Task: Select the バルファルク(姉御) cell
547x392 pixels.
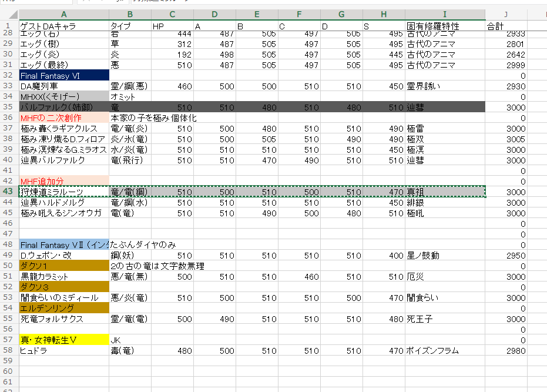Action: (64, 107)
